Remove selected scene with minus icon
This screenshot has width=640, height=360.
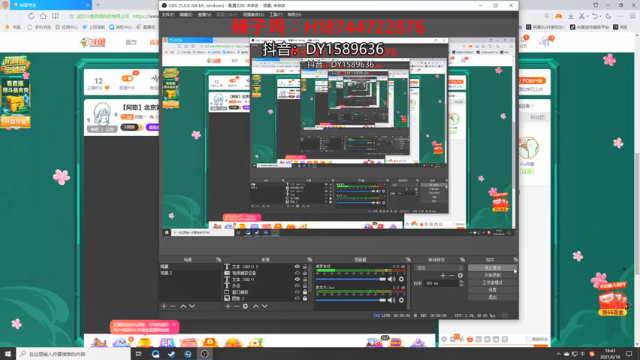[x=173, y=306]
